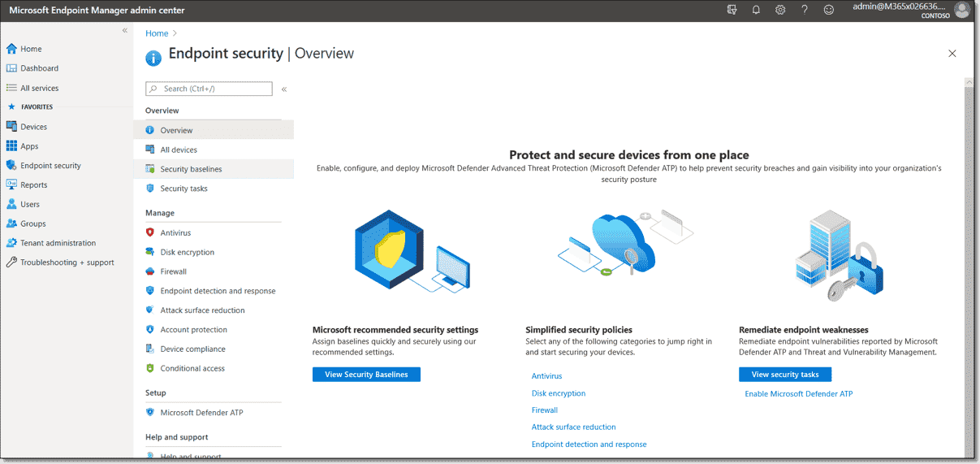Click the All devices icon in blade menu
The image size is (980, 464).
point(150,150)
